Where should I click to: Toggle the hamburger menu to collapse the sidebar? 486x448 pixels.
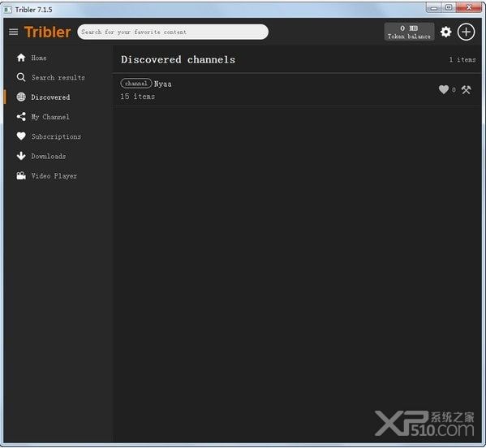pos(13,32)
